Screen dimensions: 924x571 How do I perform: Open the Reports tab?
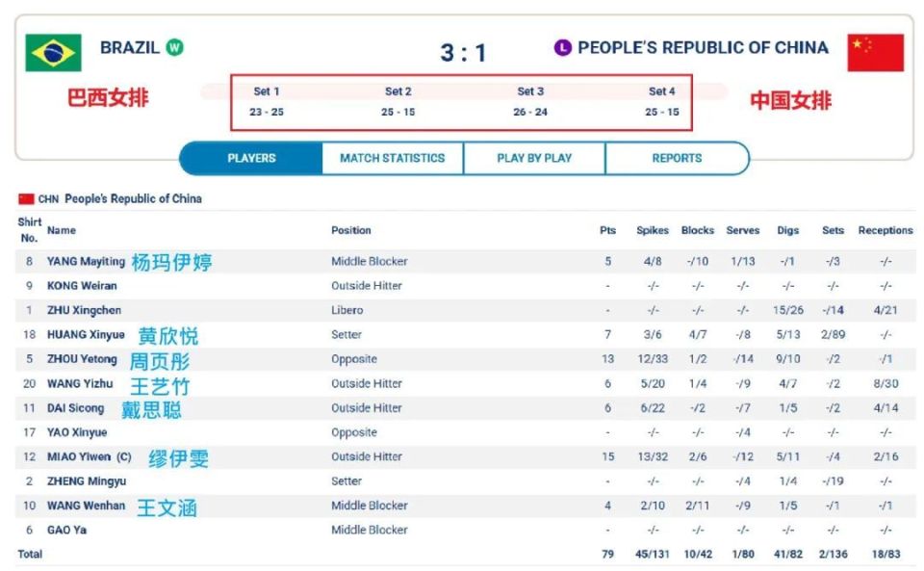(677, 158)
